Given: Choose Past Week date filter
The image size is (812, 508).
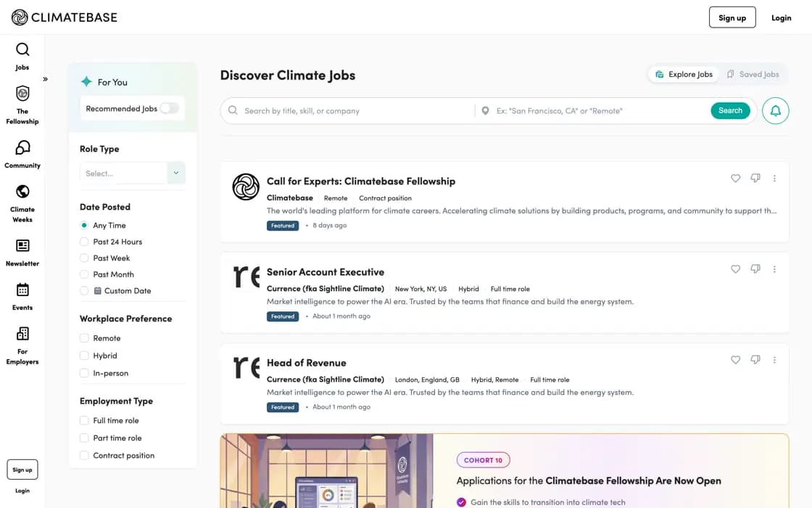Looking at the screenshot, I should coord(84,258).
